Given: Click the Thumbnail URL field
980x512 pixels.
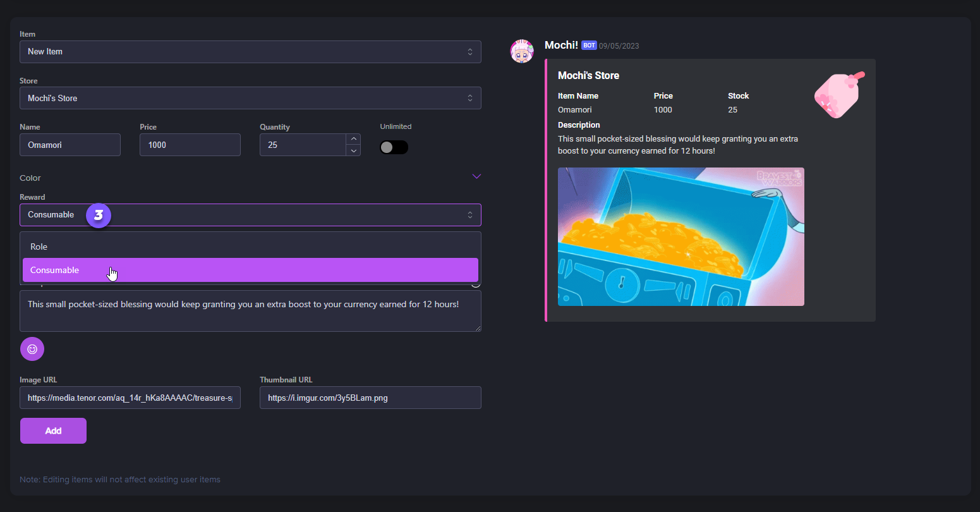Looking at the screenshot, I should point(370,398).
